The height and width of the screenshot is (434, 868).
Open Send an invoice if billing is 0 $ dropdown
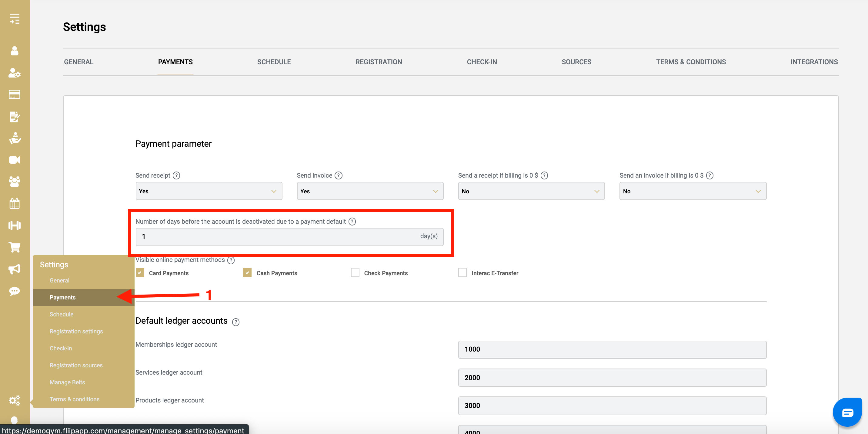693,191
